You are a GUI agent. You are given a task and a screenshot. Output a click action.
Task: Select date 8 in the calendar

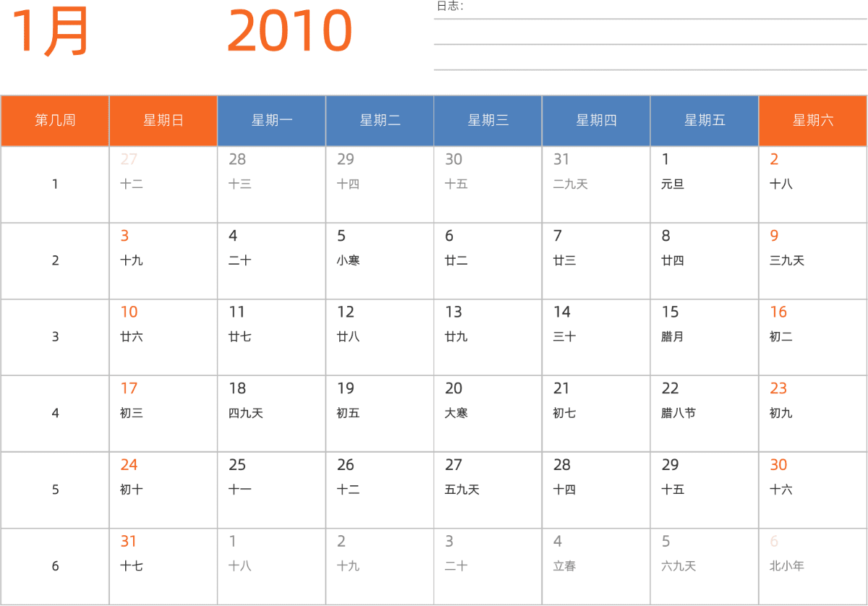coord(665,236)
